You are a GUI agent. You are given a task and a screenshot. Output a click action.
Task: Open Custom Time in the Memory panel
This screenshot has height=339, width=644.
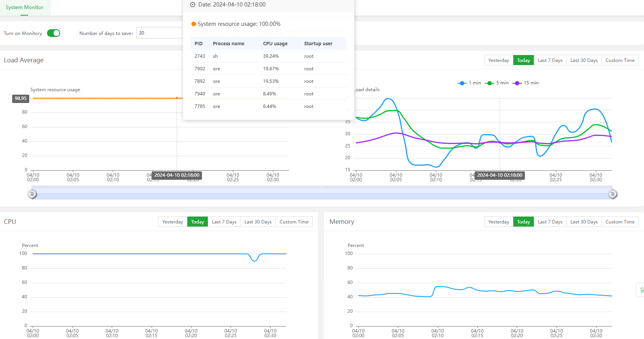pyautogui.click(x=620, y=222)
